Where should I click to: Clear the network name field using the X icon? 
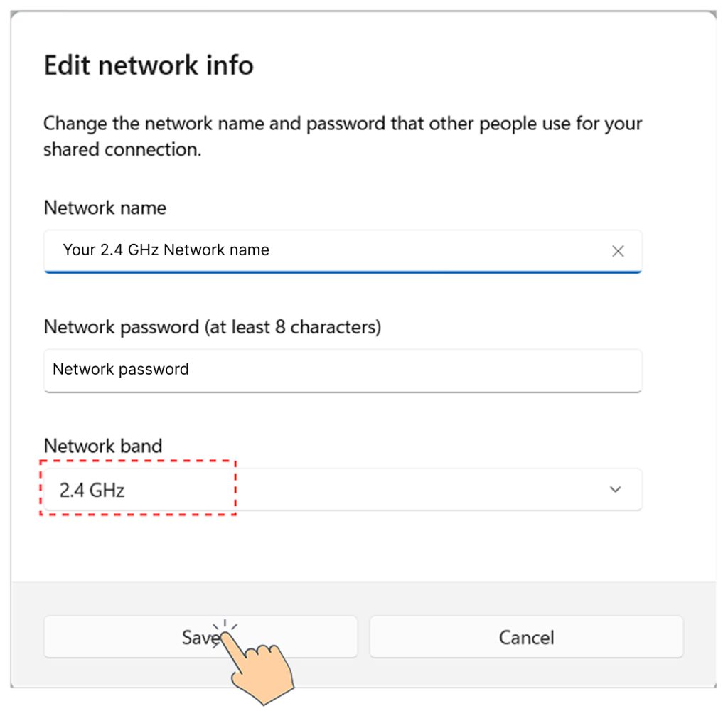tap(617, 251)
